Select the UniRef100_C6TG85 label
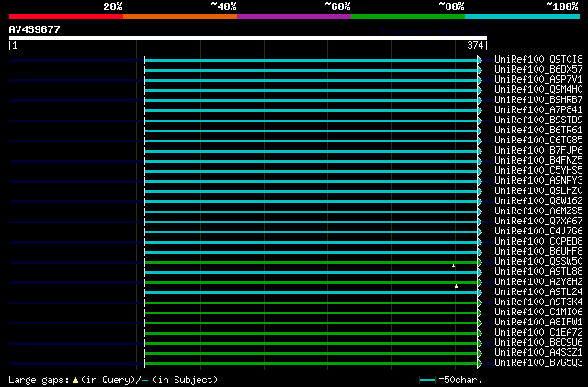588x387 pixels. 538,140
